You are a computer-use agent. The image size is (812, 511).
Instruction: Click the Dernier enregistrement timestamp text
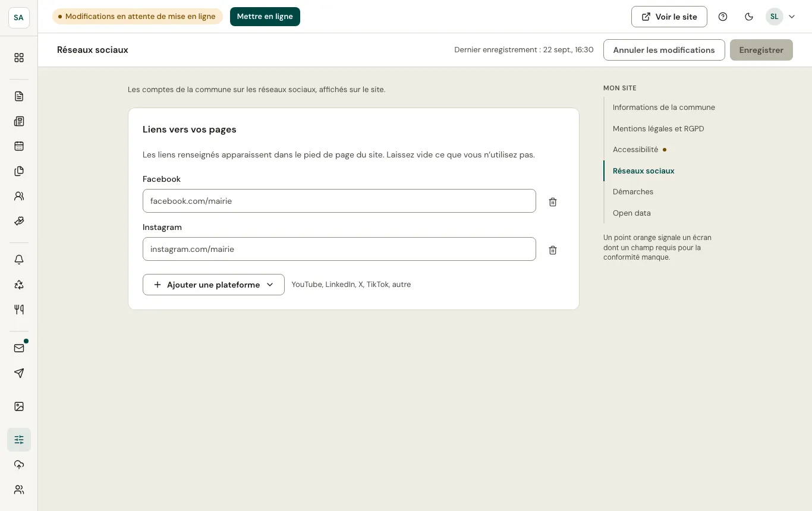(524, 50)
